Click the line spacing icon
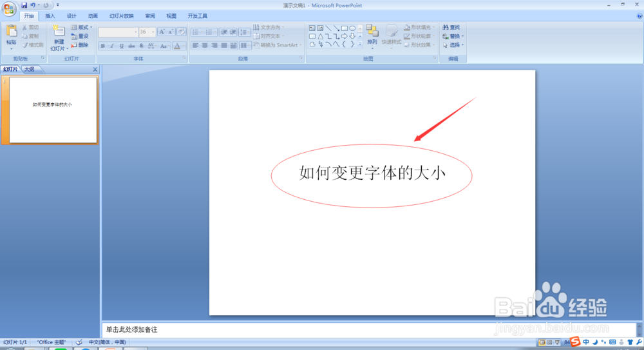 244,32
